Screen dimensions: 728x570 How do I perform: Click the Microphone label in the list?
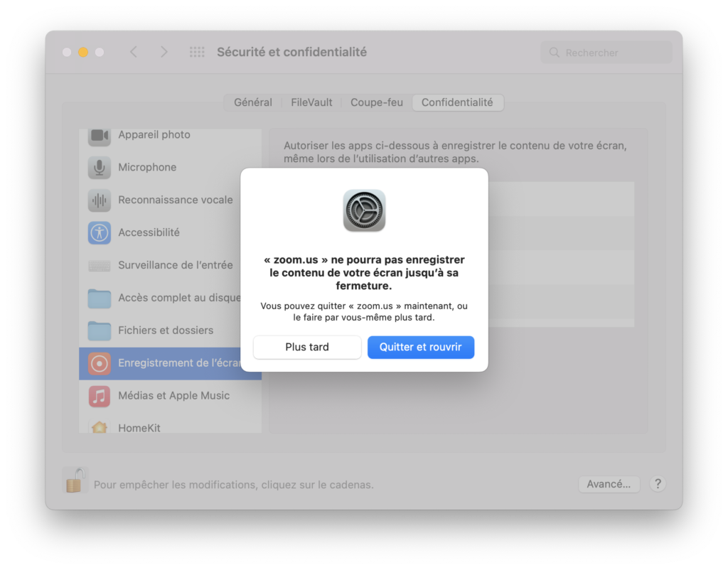[147, 167]
